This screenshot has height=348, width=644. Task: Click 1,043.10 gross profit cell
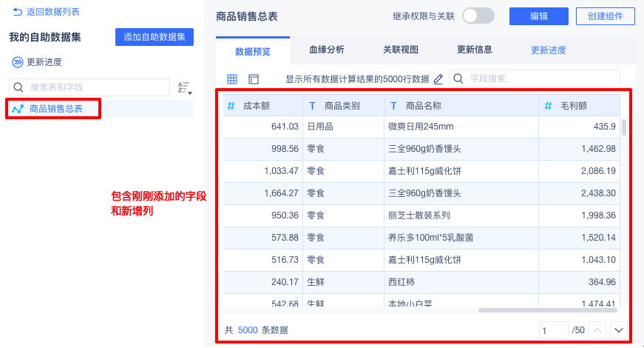(580, 260)
